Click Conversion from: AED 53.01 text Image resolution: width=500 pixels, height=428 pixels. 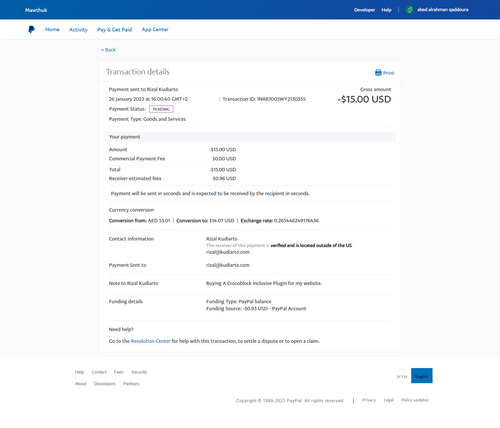click(139, 221)
